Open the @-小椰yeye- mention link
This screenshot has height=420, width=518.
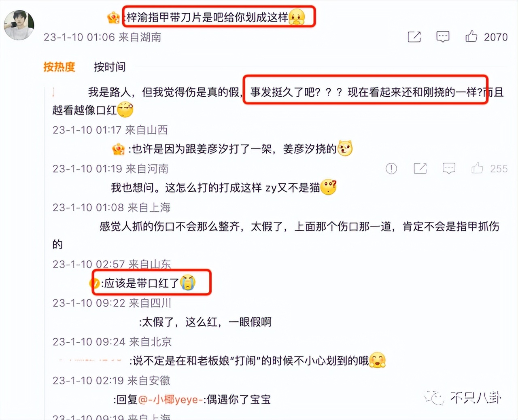[170, 400]
